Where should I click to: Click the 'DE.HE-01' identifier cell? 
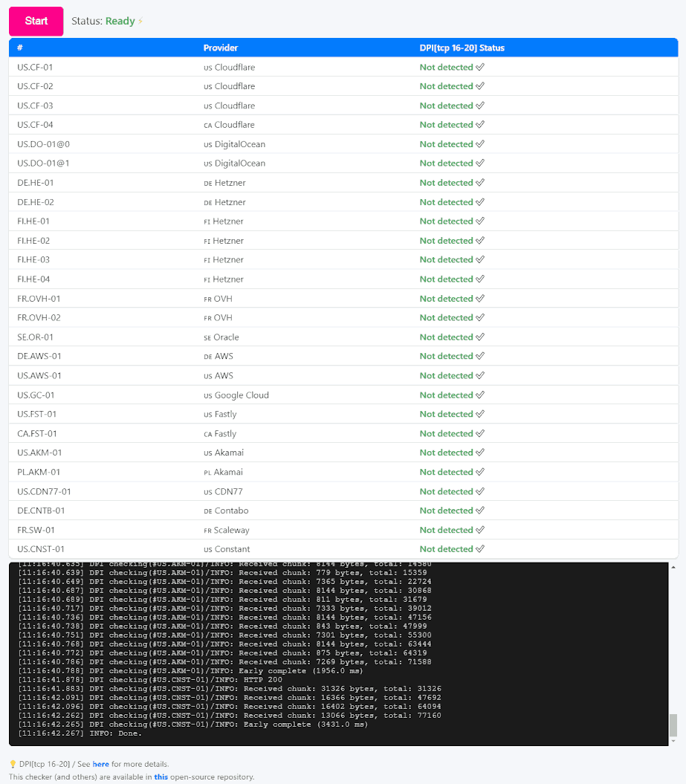pyautogui.click(x=36, y=183)
